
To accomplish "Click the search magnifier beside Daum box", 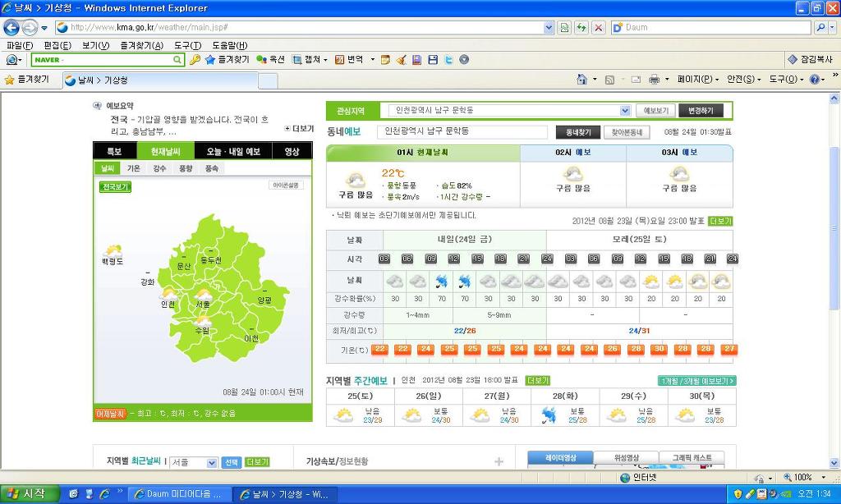I will 822,27.
